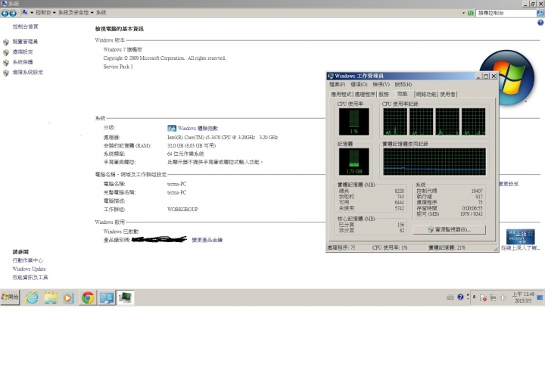Viewport: 545px width, 392px height.
Task: Select the 控制台 breadcrumb segment
Action: click(x=43, y=13)
